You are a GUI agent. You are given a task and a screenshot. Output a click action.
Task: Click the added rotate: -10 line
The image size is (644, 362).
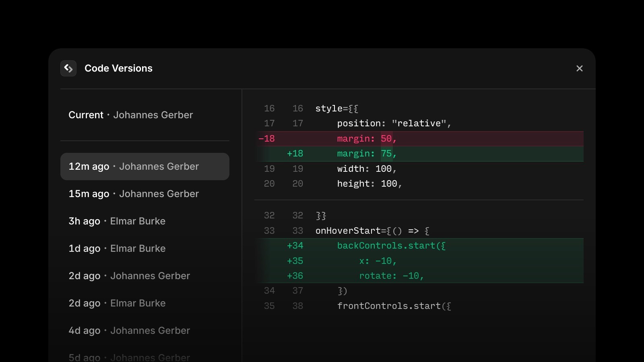[391, 276]
